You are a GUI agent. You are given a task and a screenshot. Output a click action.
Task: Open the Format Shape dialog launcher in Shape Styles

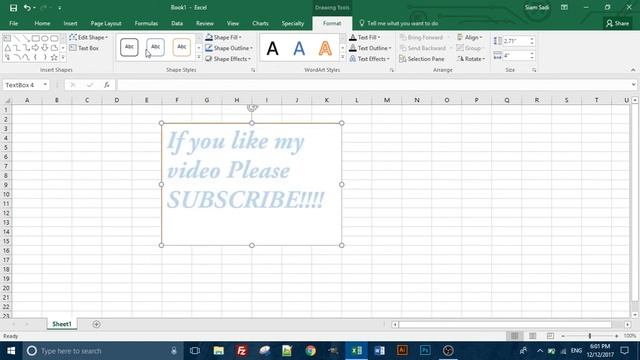(253, 70)
